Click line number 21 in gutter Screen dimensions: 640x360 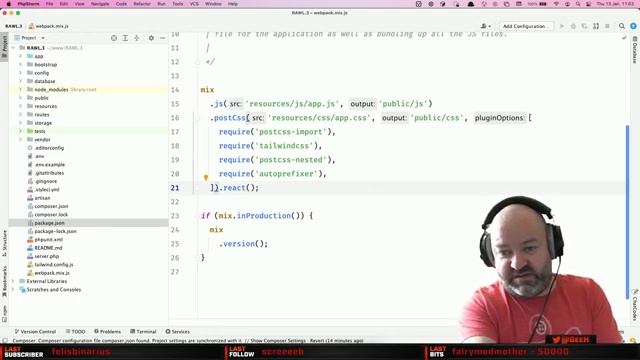(x=175, y=188)
